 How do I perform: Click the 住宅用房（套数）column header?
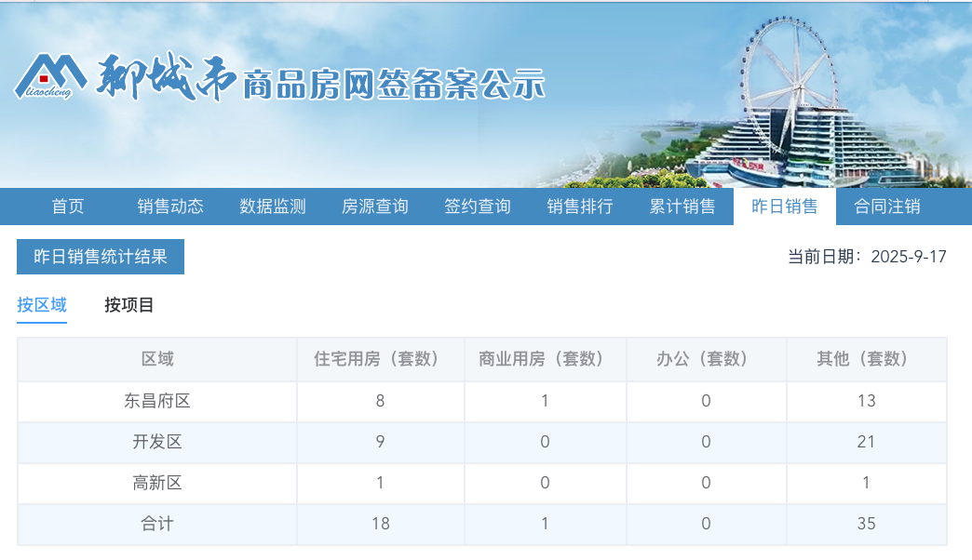(380, 359)
